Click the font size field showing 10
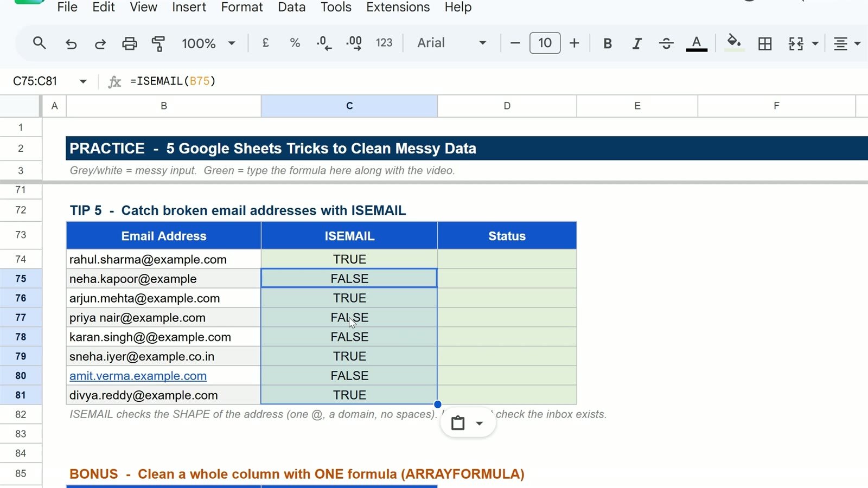The height and width of the screenshot is (488, 868). 545,43
